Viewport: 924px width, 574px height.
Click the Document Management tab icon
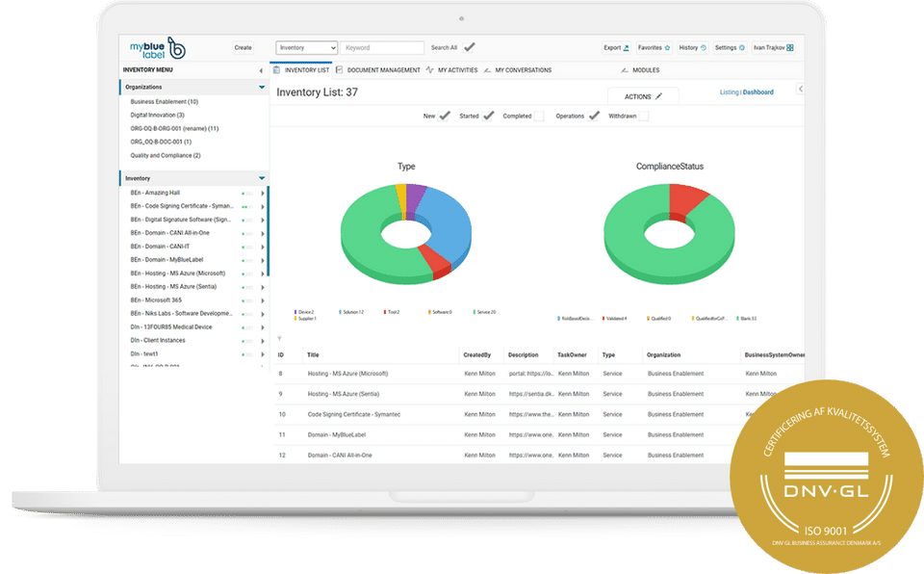(340, 70)
